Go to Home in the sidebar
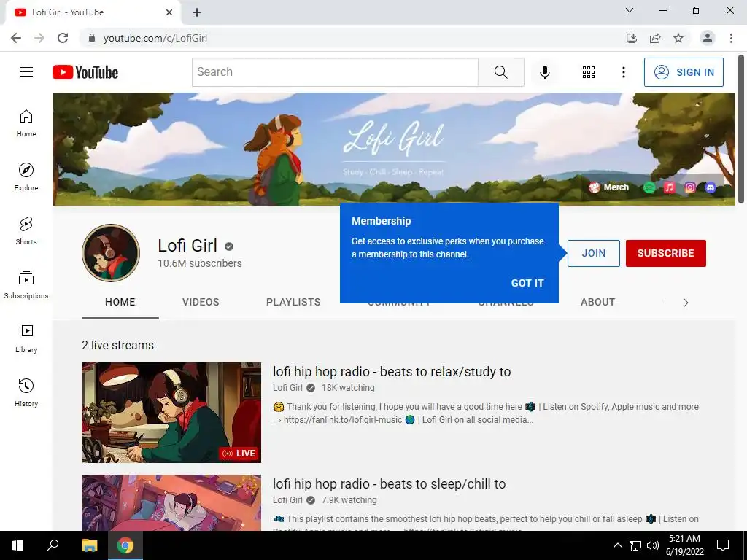 pos(26,123)
